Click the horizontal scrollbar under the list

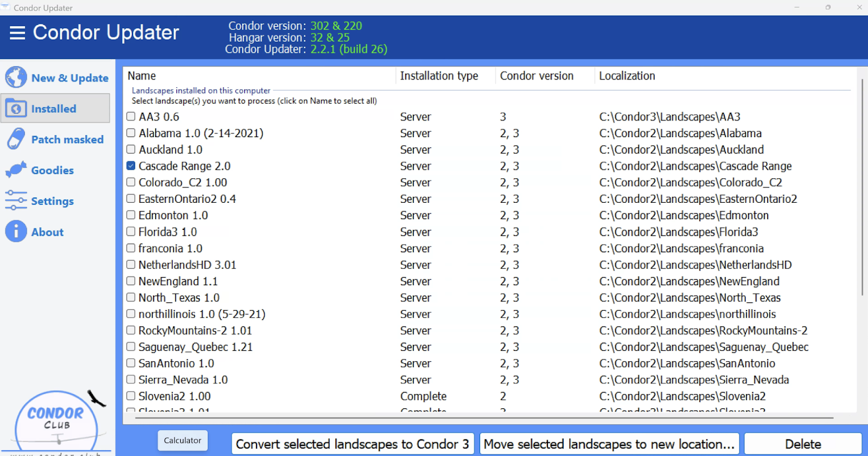(484, 418)
